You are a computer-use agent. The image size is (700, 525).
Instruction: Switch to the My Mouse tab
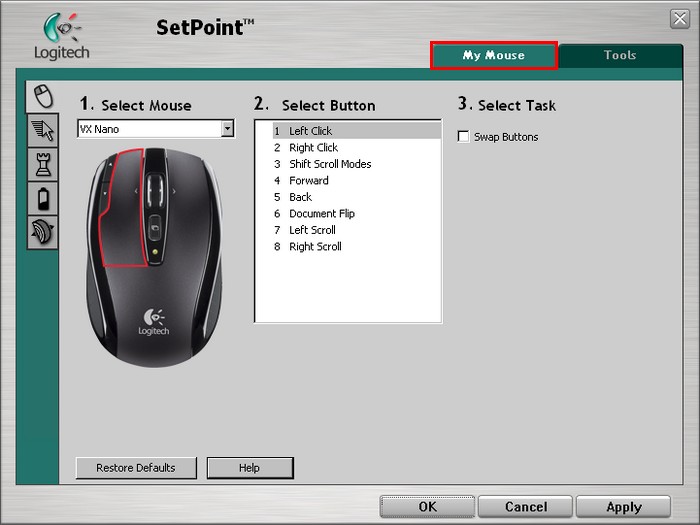pos(493,56)
